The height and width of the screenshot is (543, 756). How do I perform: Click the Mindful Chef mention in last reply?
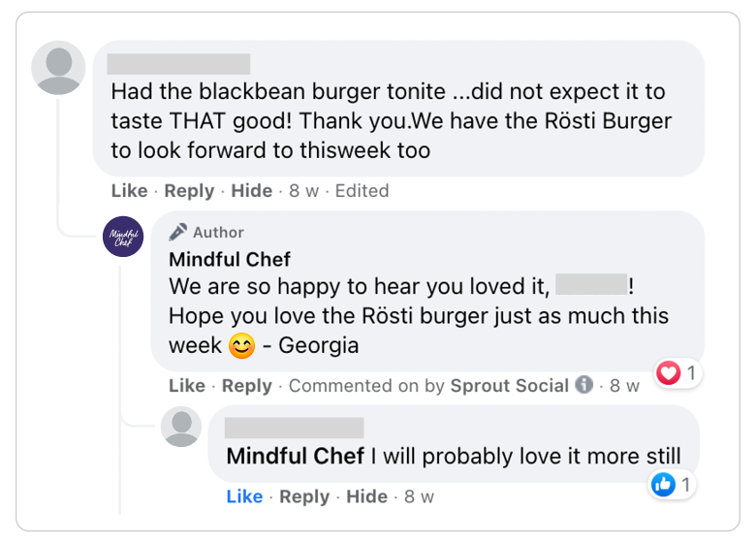(295, 456)
